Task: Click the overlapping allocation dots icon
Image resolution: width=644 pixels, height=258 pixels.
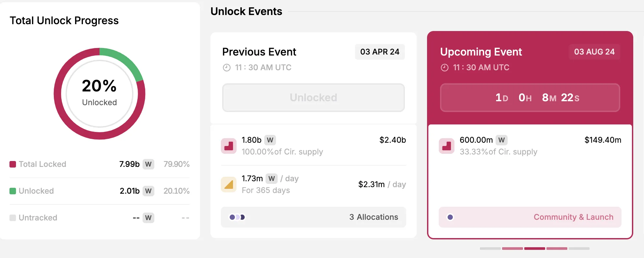Action: coord(237,217)
